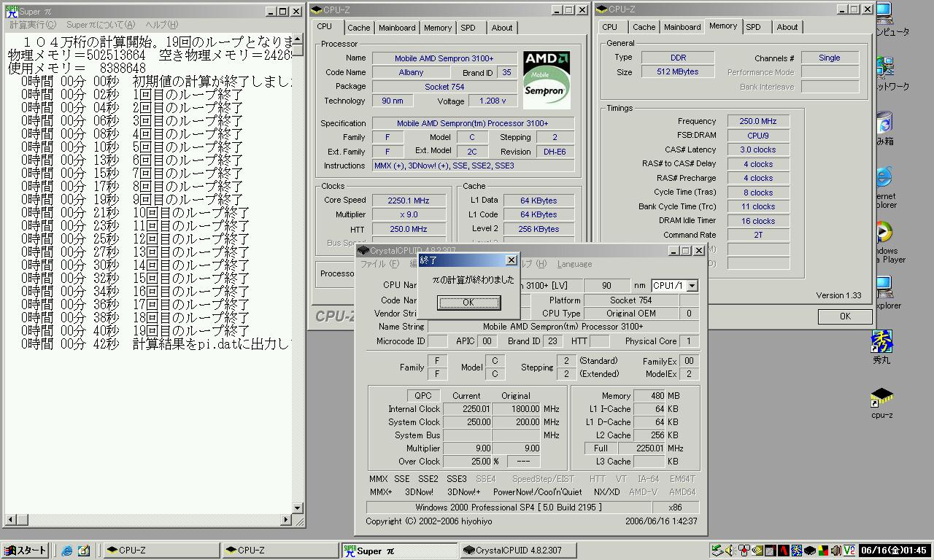The height and width of the screenshot is (560, 934).
Task: Click left arrow of Super π horizontal scrollbar
Action: (12, 520)
